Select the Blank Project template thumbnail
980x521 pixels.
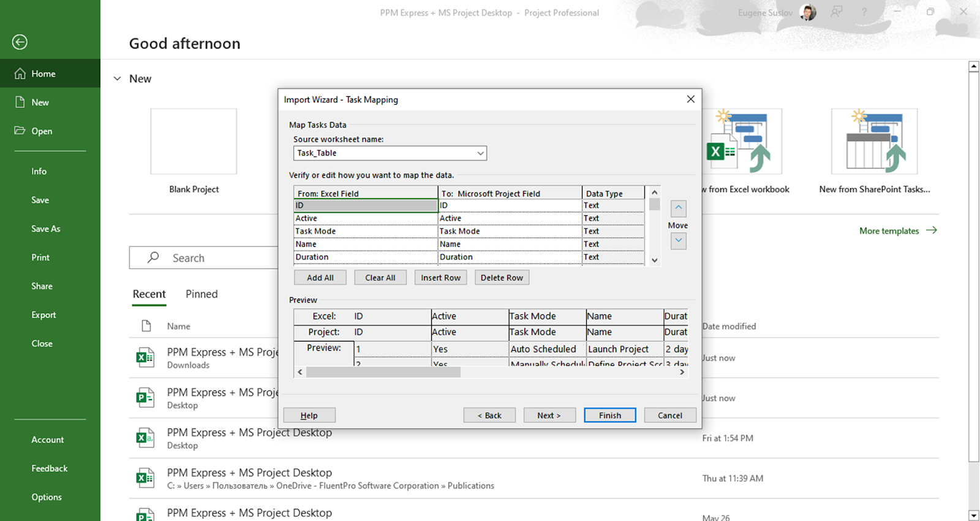[194, 142]
